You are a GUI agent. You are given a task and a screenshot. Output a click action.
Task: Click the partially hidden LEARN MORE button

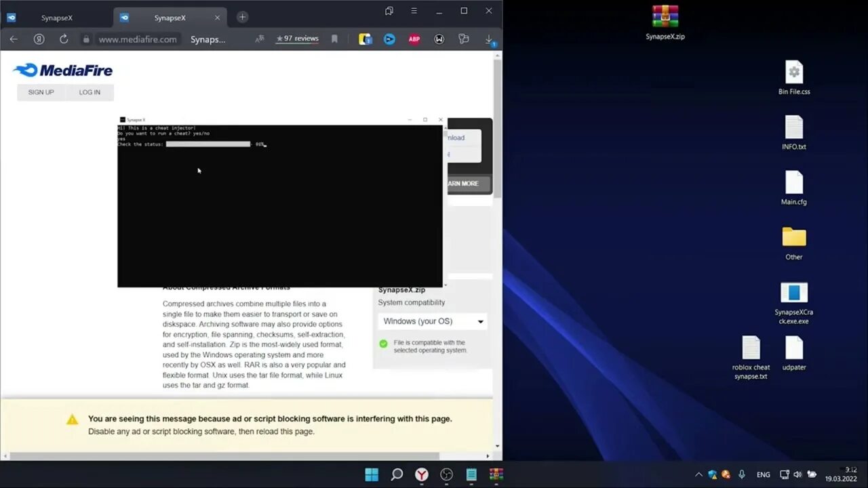pyautogui.click(x=467, y=184)
